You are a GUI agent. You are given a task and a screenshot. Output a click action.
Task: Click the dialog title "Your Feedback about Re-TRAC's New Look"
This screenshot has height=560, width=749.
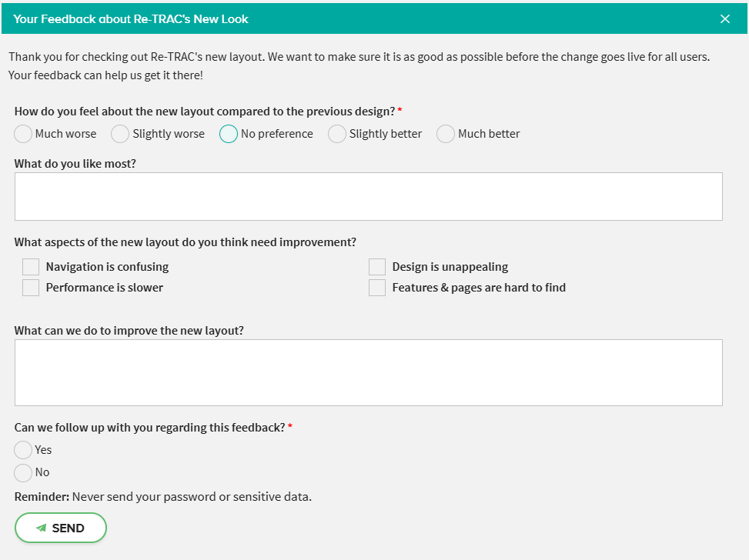pos(130,19)
